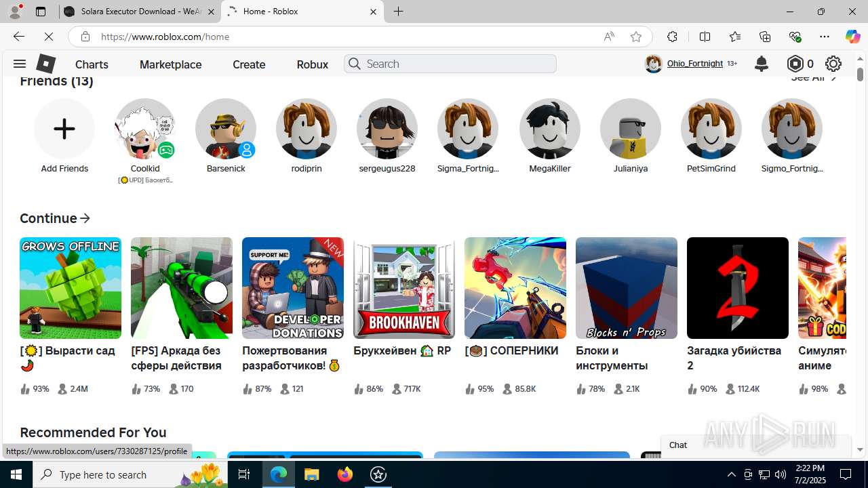The width and height of the screenshot is (868, 488).
Task: Open the Brookhaven RP game thumbnail
Action: tap(404, 288)
